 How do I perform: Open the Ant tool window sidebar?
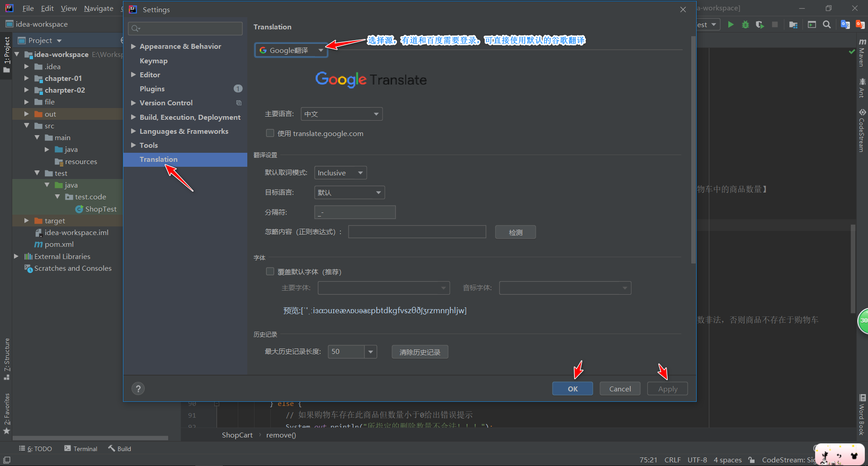coord(862,88)
